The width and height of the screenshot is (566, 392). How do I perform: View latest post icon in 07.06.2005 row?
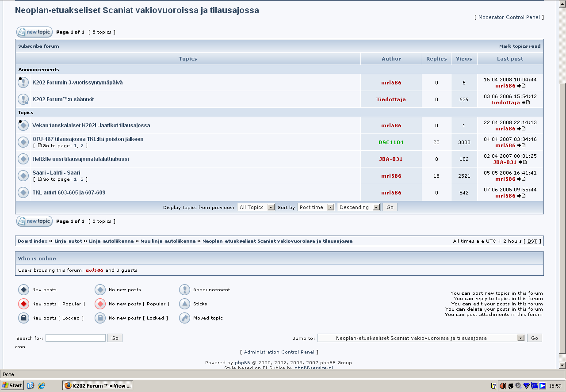pyautogui.click(x=521, y=196)
